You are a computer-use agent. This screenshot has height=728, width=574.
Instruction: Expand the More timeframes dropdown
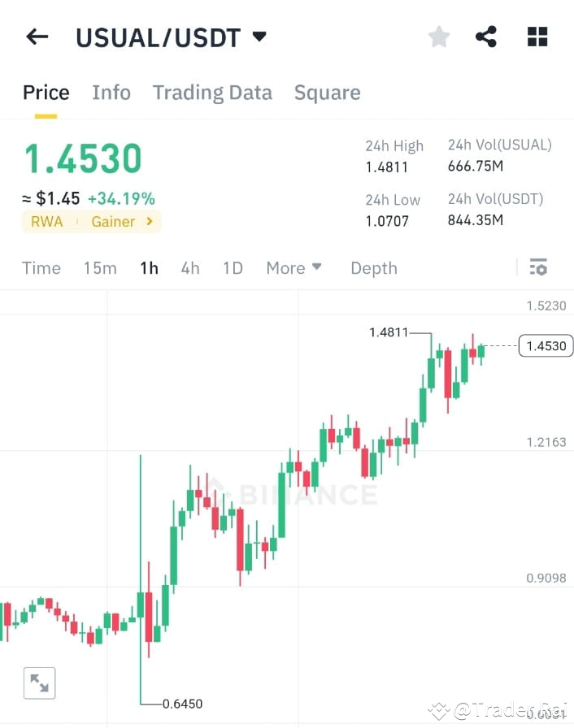[293, 267]
